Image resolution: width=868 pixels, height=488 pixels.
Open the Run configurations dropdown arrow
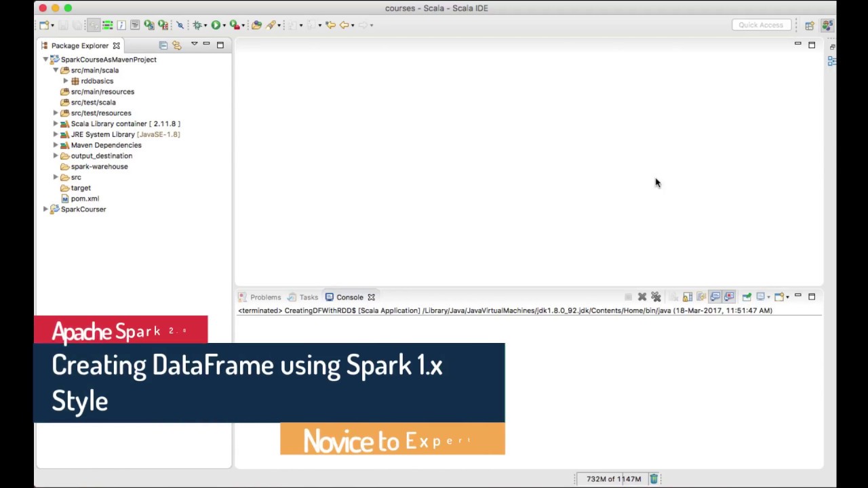[x=224, y=26]
